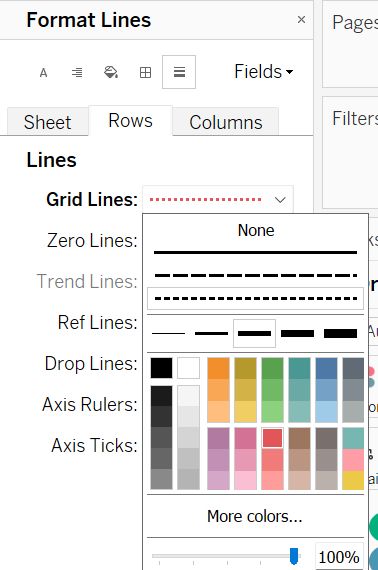Select the Lines formatting icon
Image resolution: width=378 pixels, height=570 pixels.
[179, 72]
